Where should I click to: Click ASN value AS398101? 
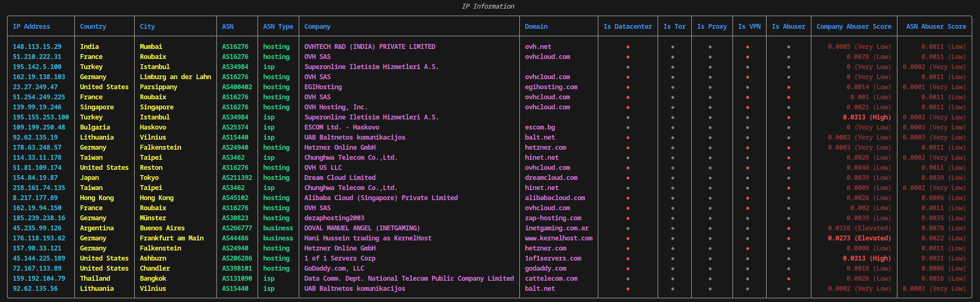237,268
